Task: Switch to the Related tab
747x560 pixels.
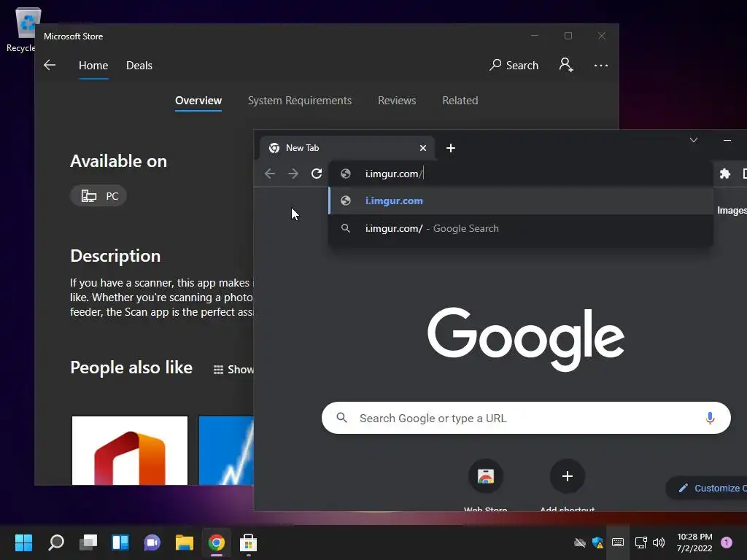Action: coord(460,101)
